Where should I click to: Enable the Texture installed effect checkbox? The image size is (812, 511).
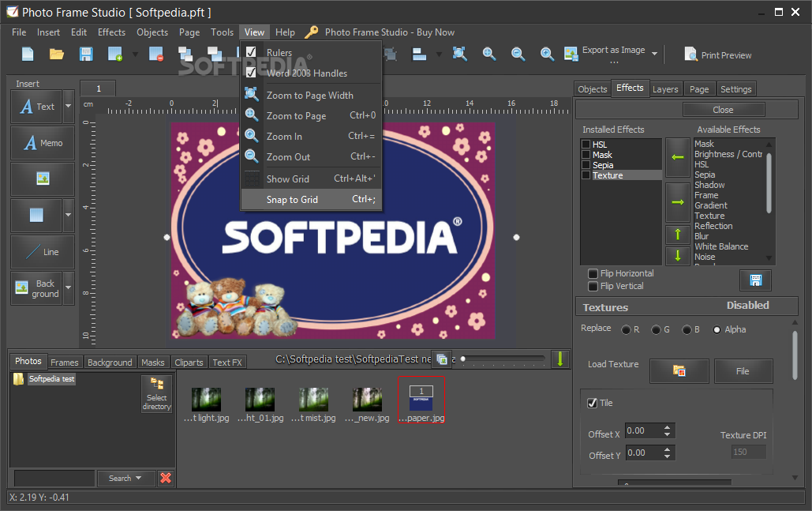point(586,175)
